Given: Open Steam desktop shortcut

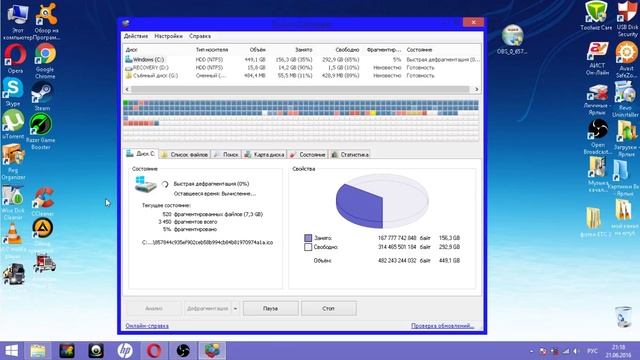Looking at the screenshot, I should [42, 96].
